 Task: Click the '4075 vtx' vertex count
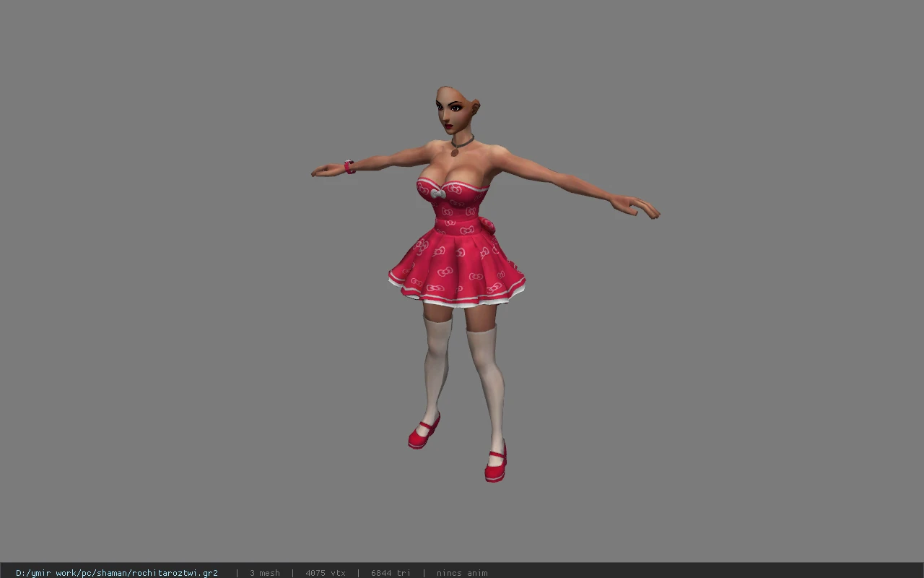(326, 573)
